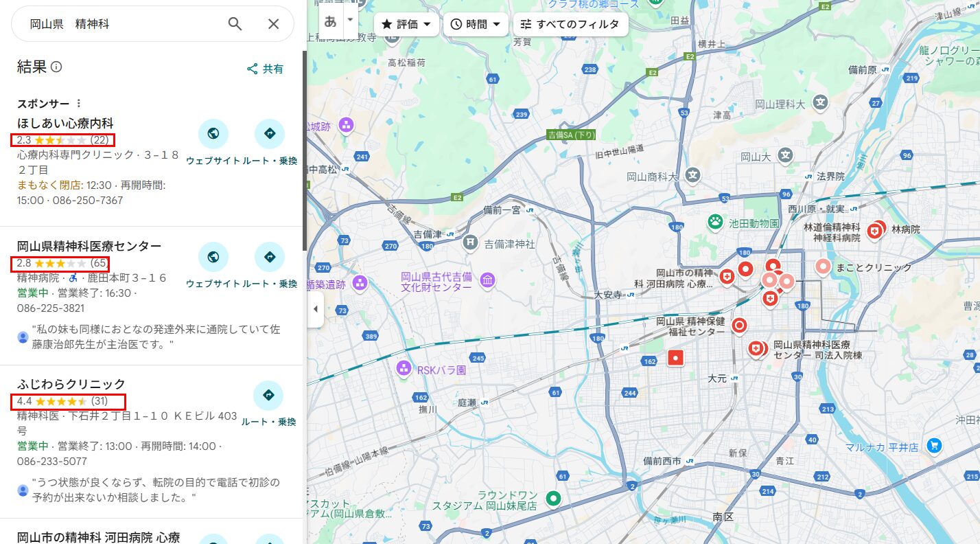Open 岡山県精神科医療センター listing title
This screenshot has width=980, height=544.
coord(89,246)
